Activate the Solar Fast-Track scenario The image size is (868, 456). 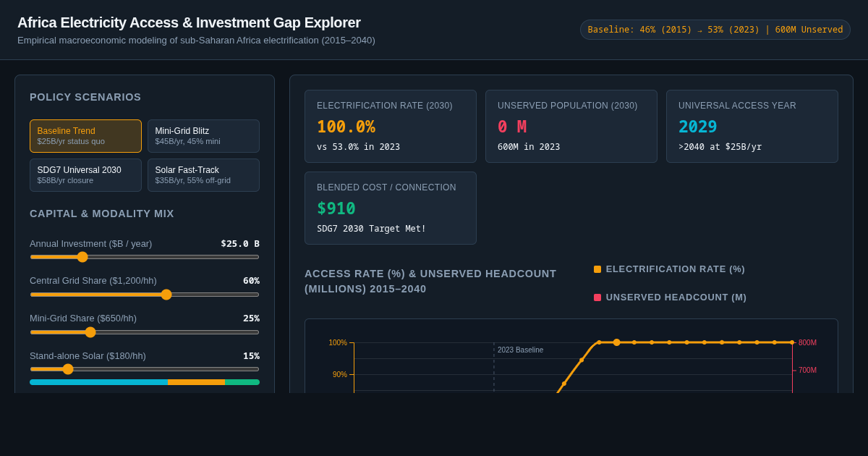[x=203, y=175]
